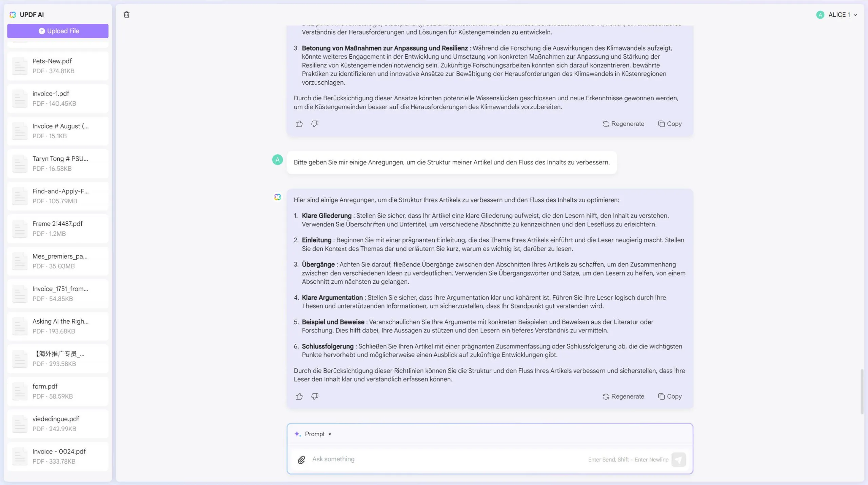Image resolution: width=868 pixels, height=485 pixels.
Task: Select Find-and-Apply-F... PDF file
Action: pyautogui.click(x=58, y=196)
